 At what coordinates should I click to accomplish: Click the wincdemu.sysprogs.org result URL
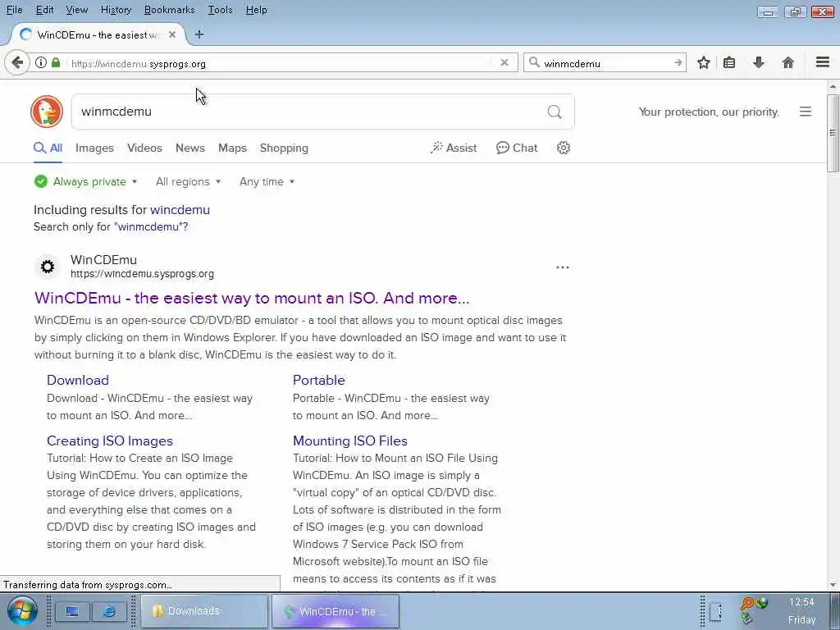(142, 274)
